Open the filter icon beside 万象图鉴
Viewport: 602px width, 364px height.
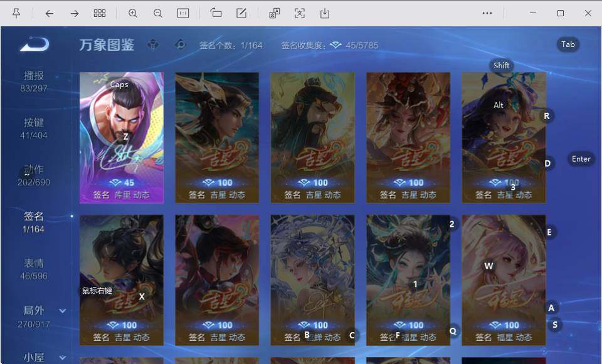[x=153, y=44]
